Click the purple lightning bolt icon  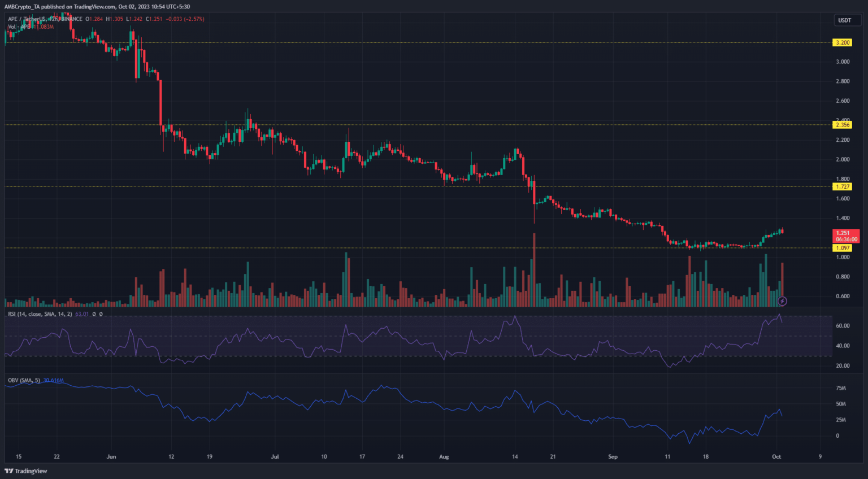(x=782, y=301)
